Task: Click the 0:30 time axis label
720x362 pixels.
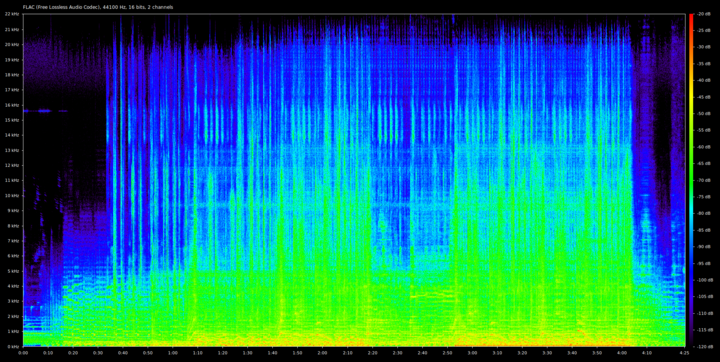Action: (98, 353)
